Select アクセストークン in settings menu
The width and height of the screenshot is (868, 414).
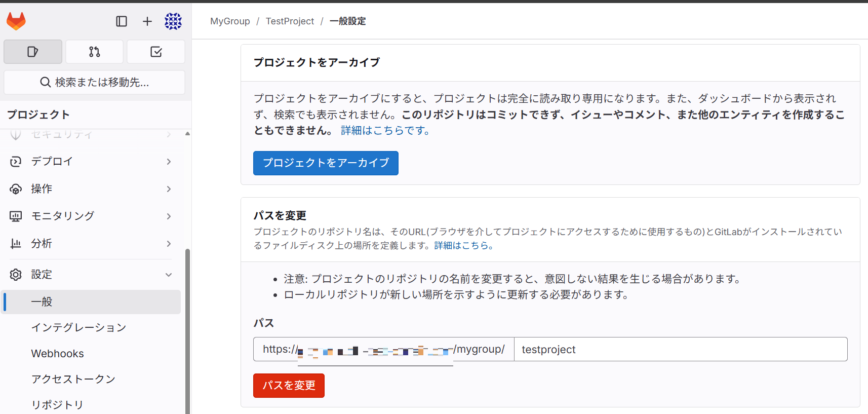point(73,380)
